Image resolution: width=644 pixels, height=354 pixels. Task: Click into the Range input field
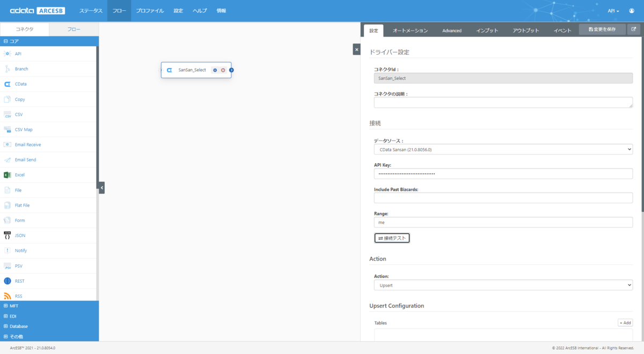pos(503,222)
